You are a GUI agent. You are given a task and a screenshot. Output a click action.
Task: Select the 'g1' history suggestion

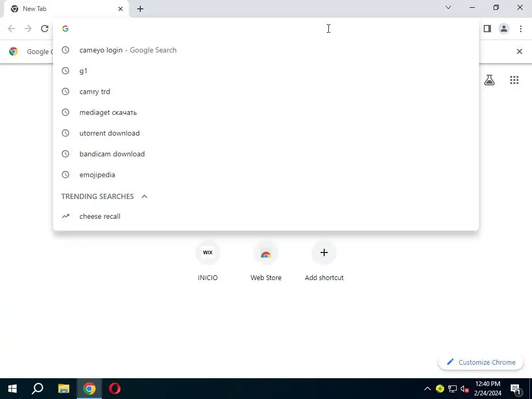click(x=266, y=71)
